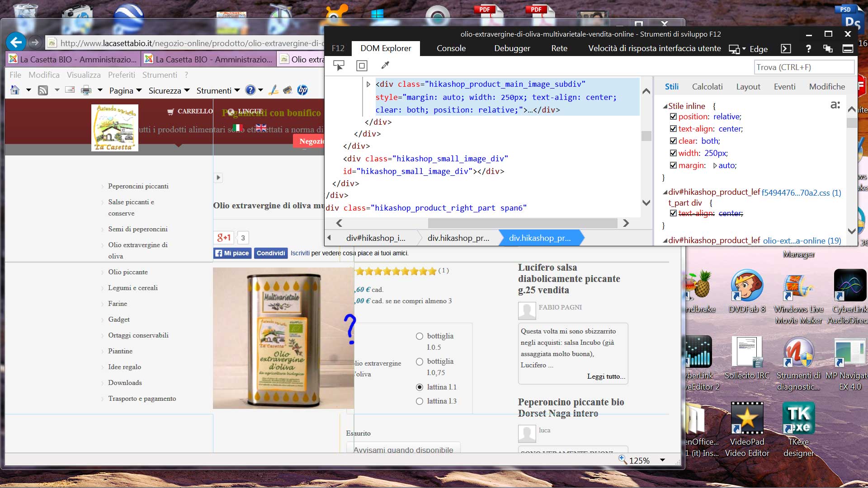The image size is (868, 488).
Task: Toggle the box model highlighting icon
Action: coord(362,66)
